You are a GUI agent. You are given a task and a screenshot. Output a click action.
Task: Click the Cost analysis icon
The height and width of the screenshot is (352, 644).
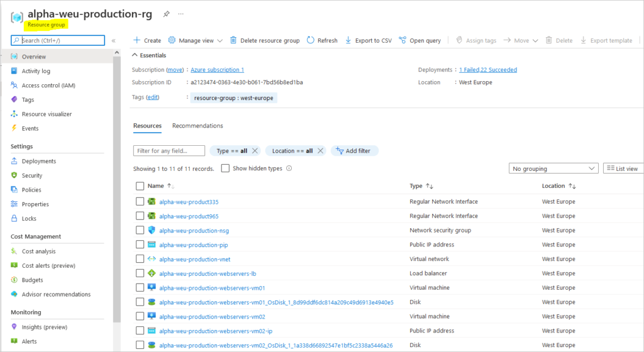(x=14, y=251)
